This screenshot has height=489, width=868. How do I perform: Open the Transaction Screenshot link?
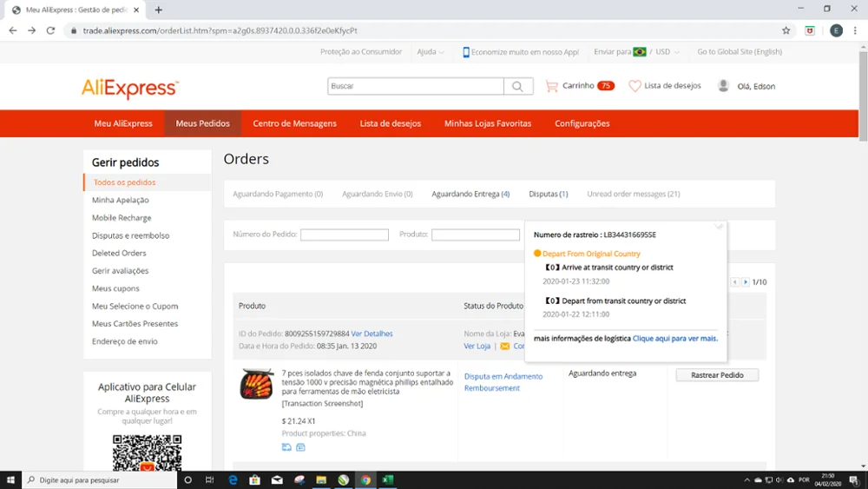click(322, 403)
